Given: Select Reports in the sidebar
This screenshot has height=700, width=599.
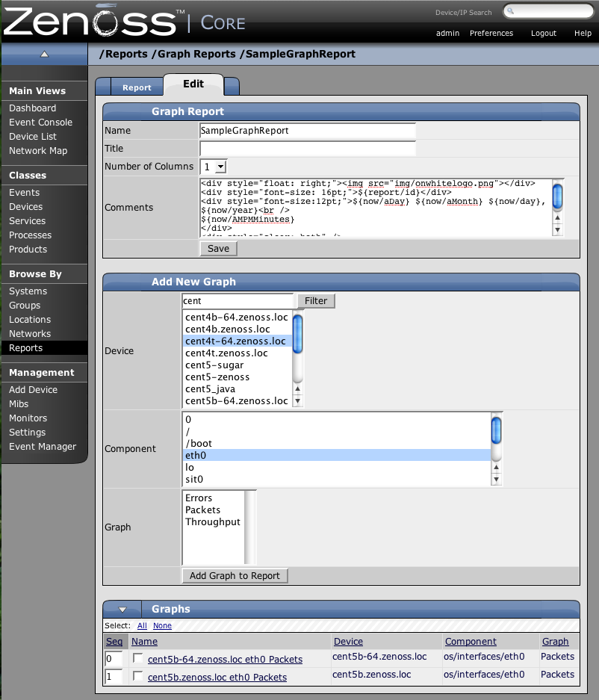Looking at the screenshot, I should pyautogui.click(x=44, y=348).
